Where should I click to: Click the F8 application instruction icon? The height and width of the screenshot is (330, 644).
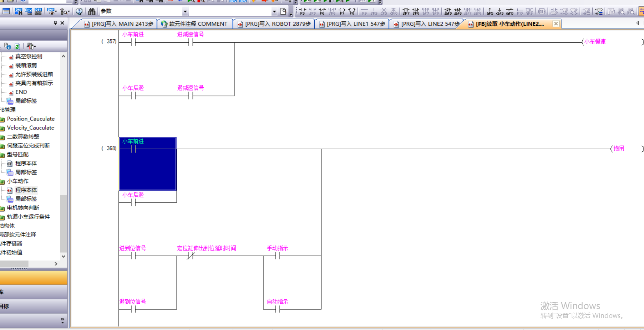point(352,11)
